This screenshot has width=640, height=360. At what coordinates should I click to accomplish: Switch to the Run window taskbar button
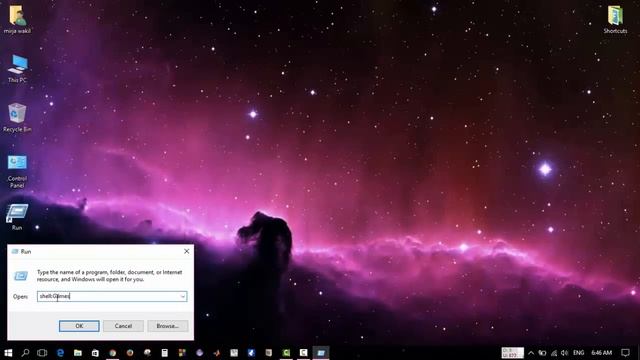point(321,353)
